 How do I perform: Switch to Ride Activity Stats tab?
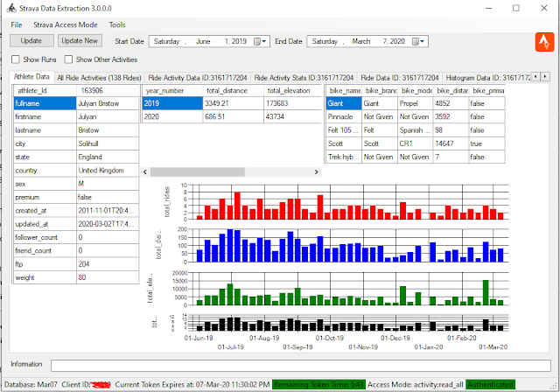pos(304,78)
